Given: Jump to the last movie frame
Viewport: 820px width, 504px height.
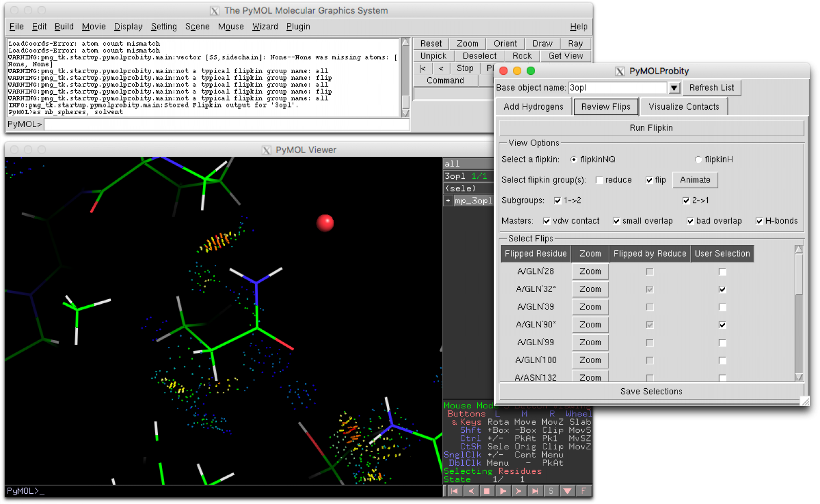Looking at the screenshot, I should point(535,491).
